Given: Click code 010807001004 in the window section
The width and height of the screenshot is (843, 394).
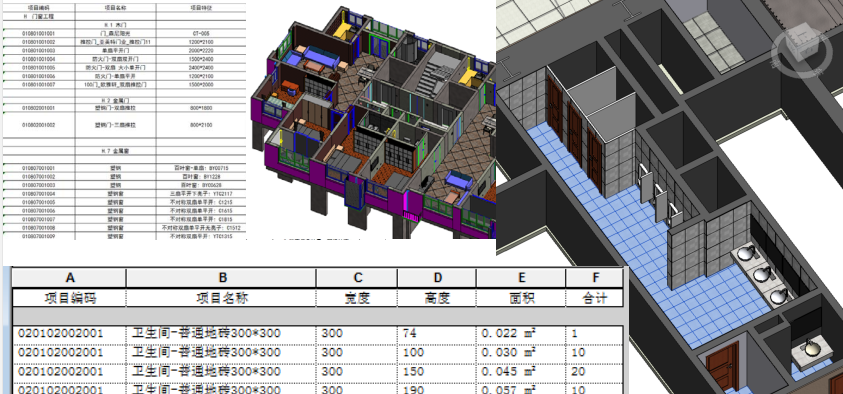Looking at the screenshot, I should pyautogui.click(x=39, y=194).
